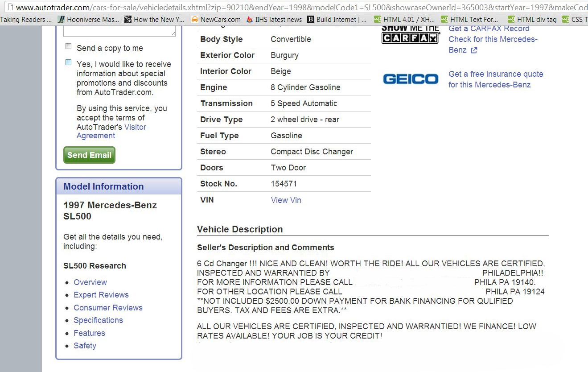Click the 5 Speed Automatic value
The height and width of the screenshot is (372, 588).
(x=304, y=103)
